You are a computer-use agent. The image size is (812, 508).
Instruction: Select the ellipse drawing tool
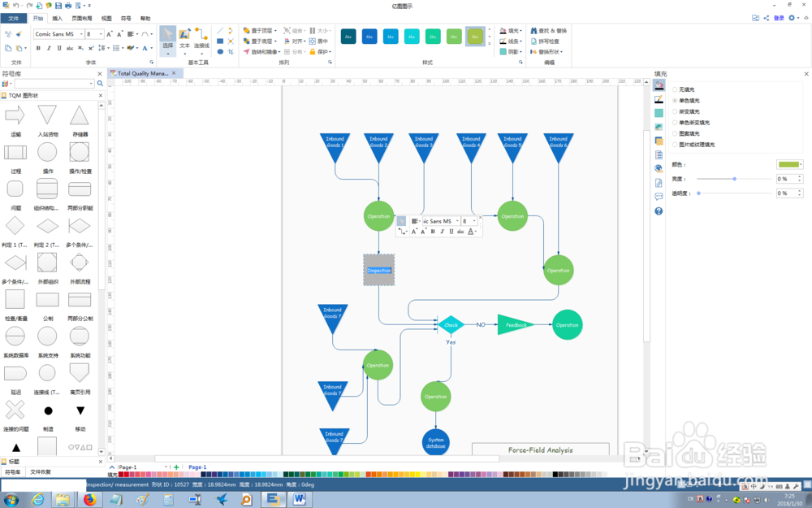pyautogui.click(x=220, y=51)
